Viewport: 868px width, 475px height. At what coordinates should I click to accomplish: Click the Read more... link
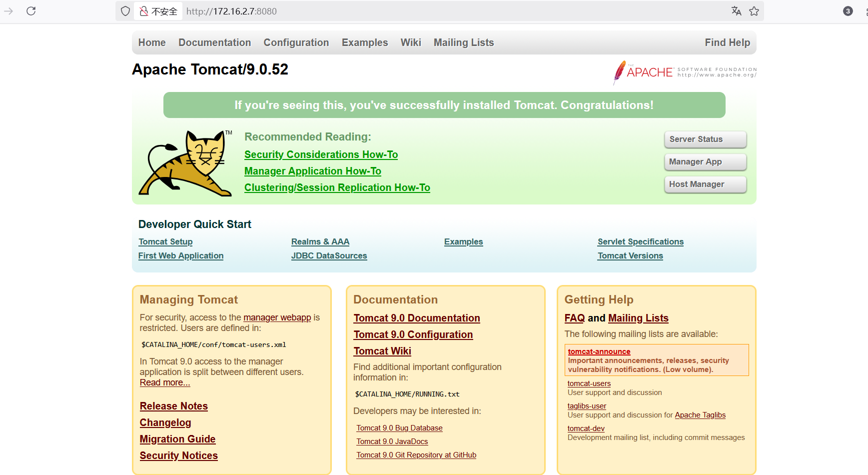[165, 382]
